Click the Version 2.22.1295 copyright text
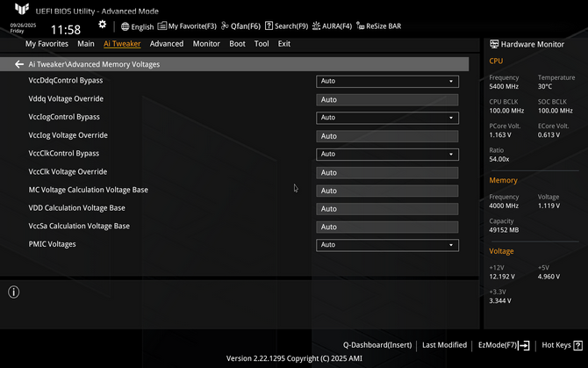The height and width of the screenshot is (368, 588). (294, 358)
